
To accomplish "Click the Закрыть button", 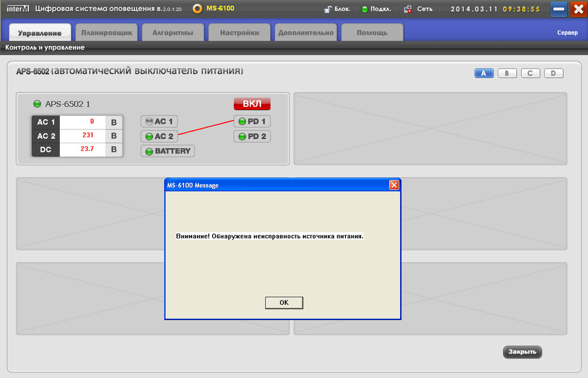I will click(x=522, y=352).
